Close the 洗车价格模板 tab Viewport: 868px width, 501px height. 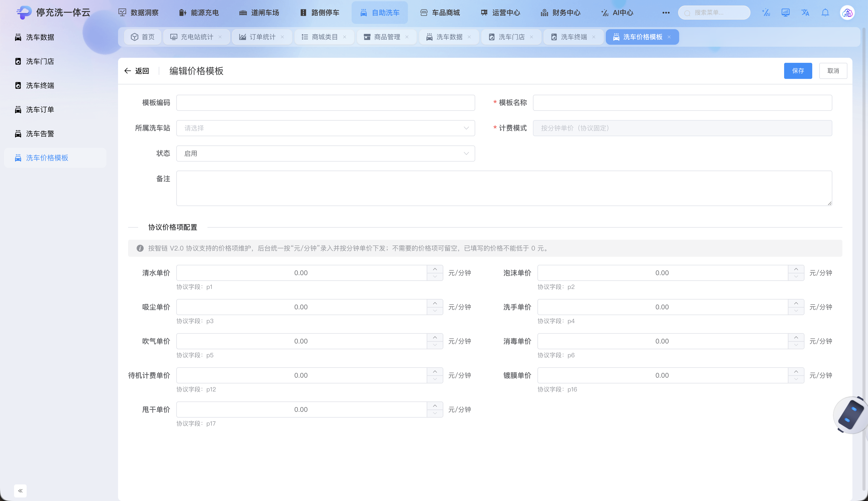tap(669, 37)
